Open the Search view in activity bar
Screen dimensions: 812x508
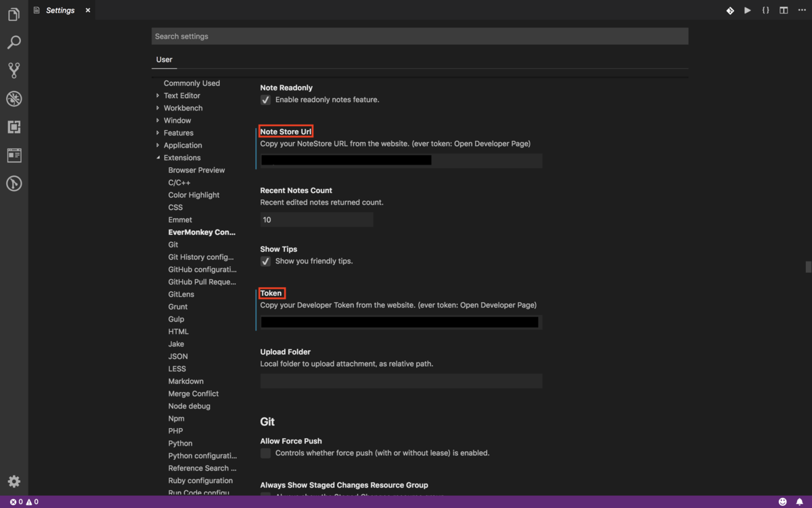[x=14, y=42]
